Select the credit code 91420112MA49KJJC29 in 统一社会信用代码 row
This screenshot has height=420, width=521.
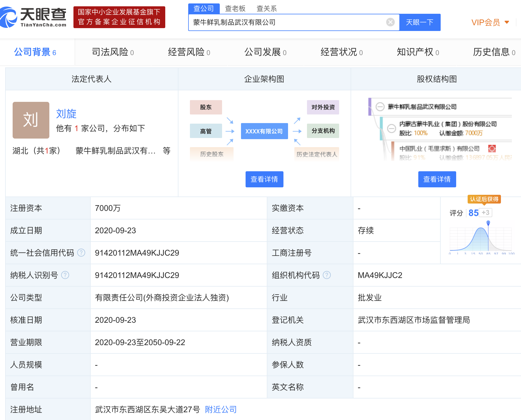pyautogui.click(x=137, y=253)
